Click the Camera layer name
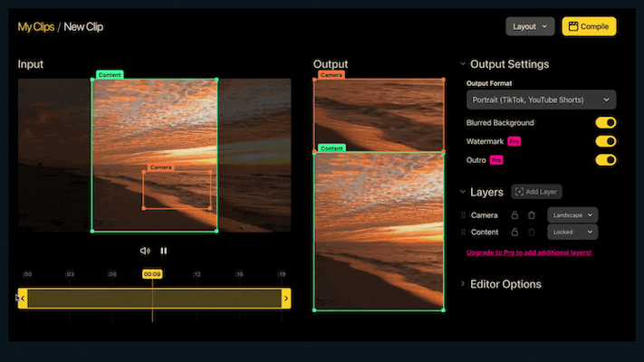This screenshot has width=644, height=362. [485, 215]
